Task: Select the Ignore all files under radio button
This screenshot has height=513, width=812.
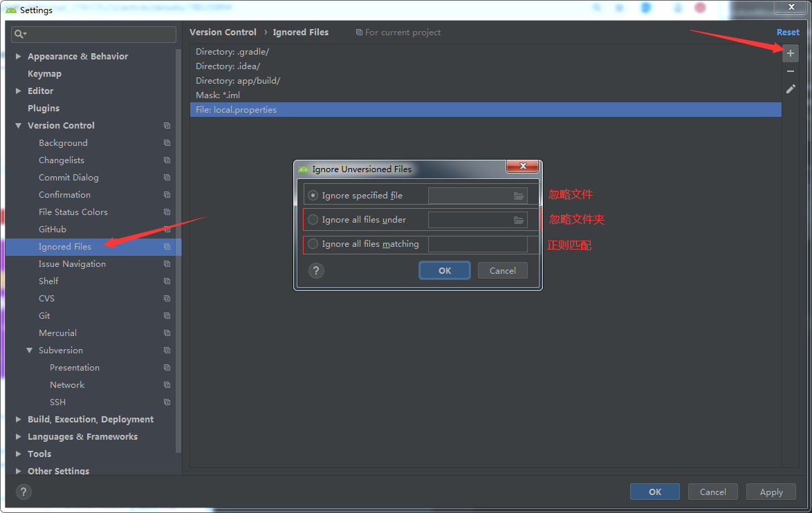Action: pyautogui.click(x=313, y=220)
